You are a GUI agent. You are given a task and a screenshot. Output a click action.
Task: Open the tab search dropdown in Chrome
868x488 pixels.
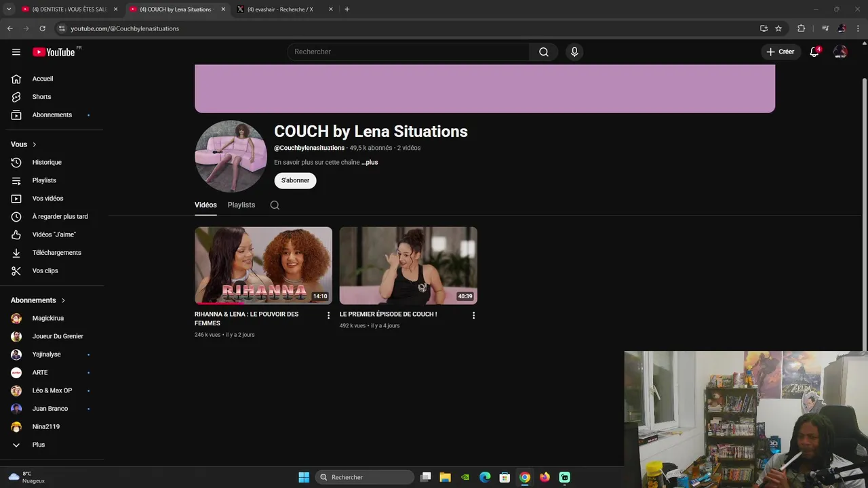(9, 9)
